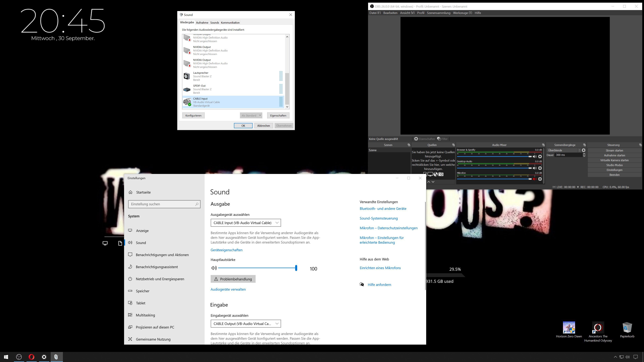Viewport: 644px width, 362px height.
Task: Move source down arrow in Quellen
Action: tap(433, 182)
